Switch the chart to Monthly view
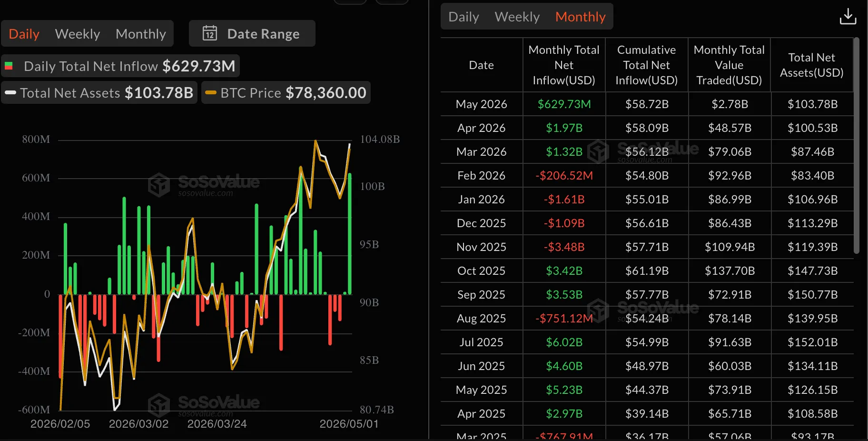868x441 pixels. click(x=141, y=34)
